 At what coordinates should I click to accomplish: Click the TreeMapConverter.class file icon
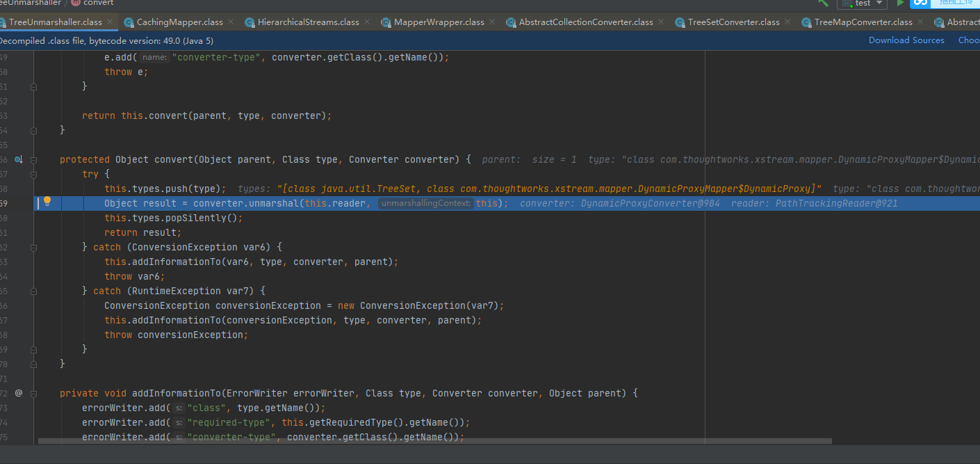tap(806, 22)
